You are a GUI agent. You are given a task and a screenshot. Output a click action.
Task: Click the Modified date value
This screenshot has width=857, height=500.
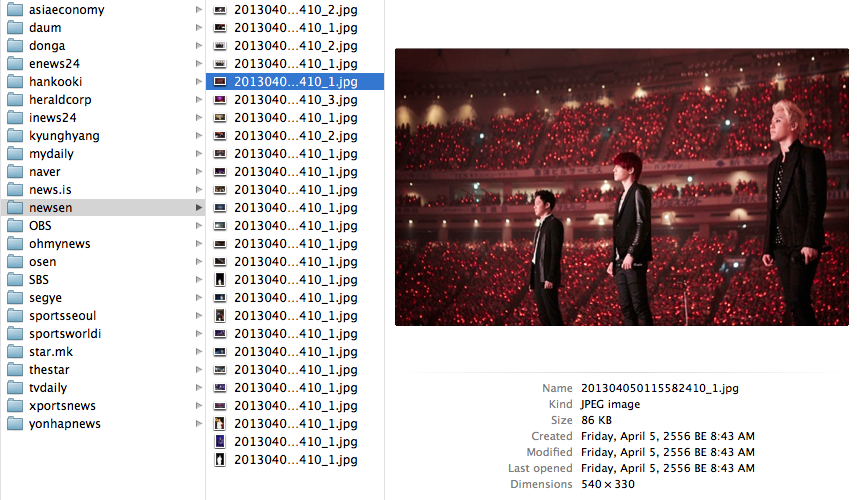pyautogui.click(x=668, y=452)
